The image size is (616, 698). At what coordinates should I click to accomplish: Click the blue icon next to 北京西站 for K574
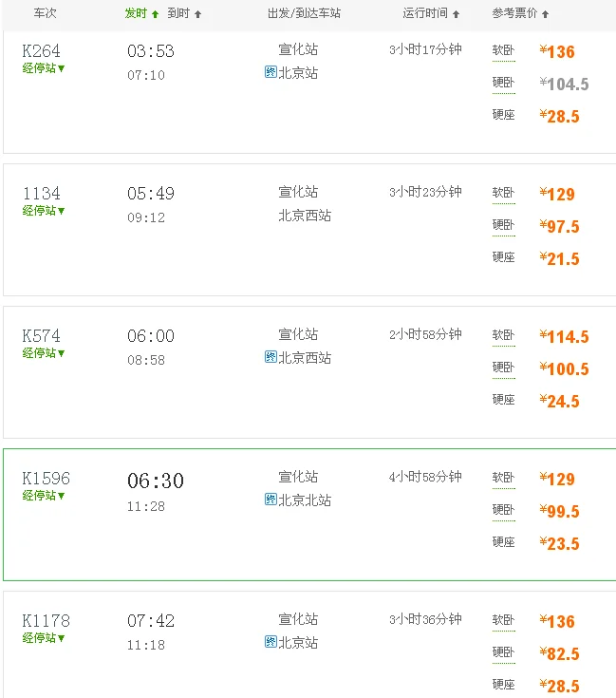pos(271,358)
